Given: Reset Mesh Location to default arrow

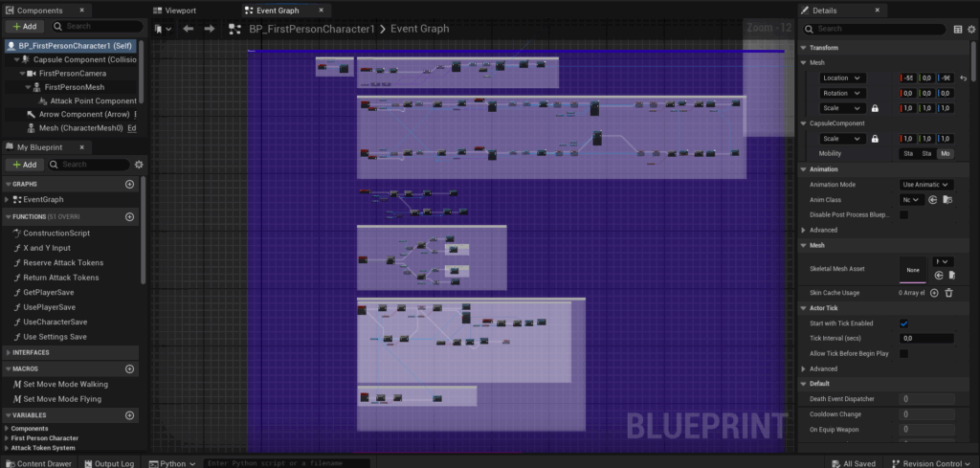Looking at the screenshot, I should [x=964, y=78].
